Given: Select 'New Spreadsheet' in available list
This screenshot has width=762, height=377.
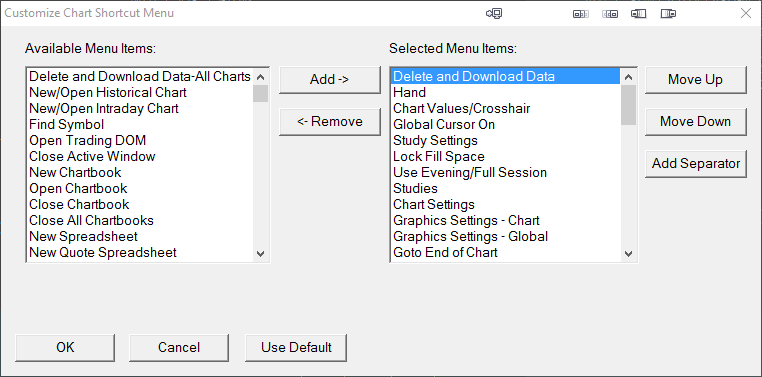Looking at the screenshot, I should point(140,237).
